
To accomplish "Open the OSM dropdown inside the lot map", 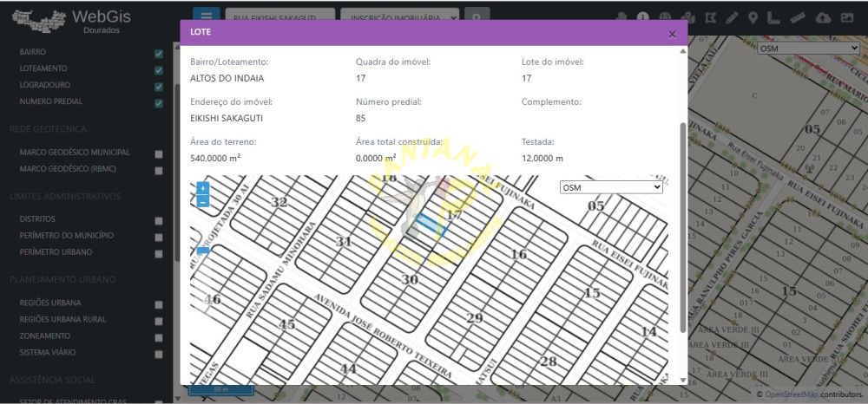I will (611, 187).
